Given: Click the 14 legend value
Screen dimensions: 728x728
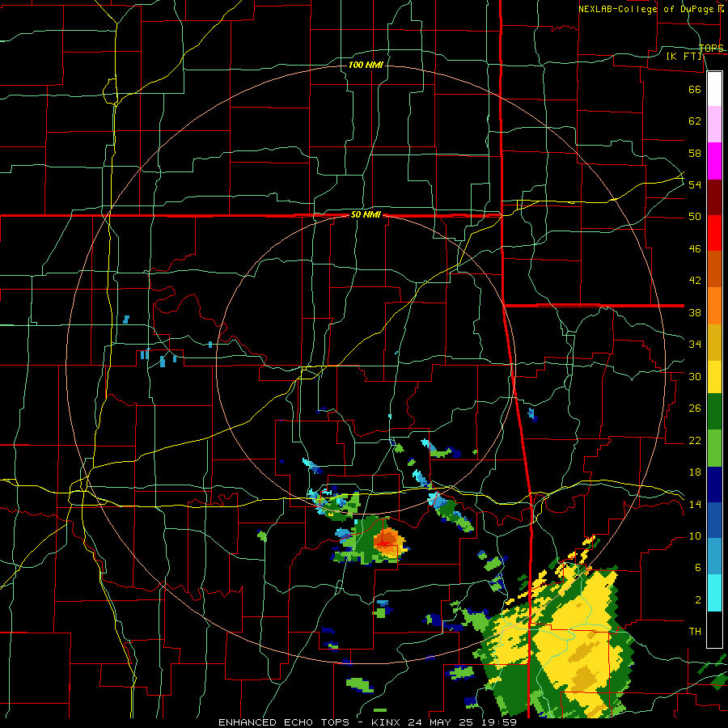Looking at the screenshot, I should pos(695,504).
